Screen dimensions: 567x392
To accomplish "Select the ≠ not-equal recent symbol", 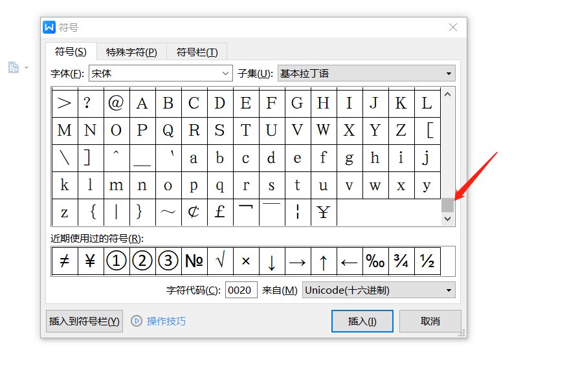I will point(65,261).
